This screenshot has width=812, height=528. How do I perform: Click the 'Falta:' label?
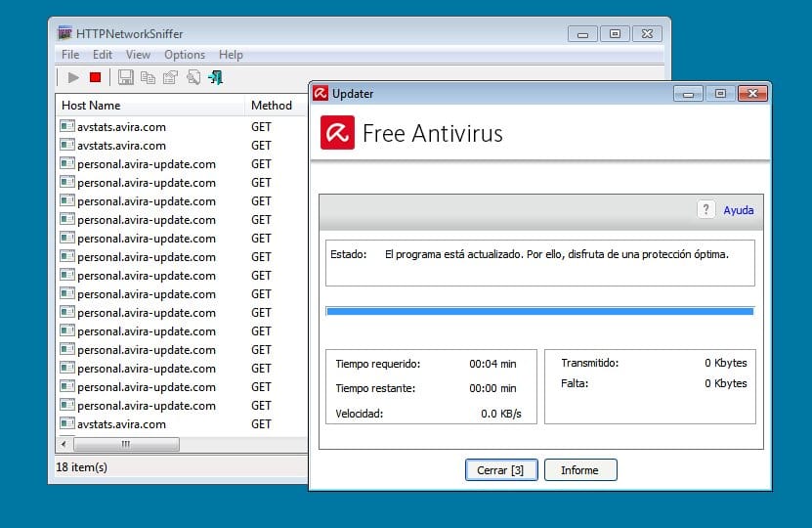575,383
